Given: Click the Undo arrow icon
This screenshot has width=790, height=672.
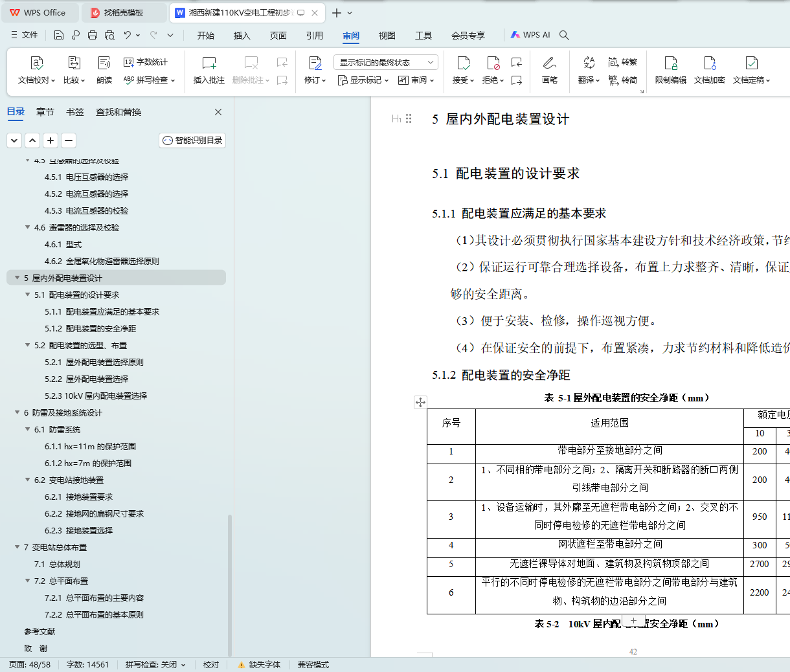Looking at the screenshot, I should pyautogui.click(x=128, y=35).
